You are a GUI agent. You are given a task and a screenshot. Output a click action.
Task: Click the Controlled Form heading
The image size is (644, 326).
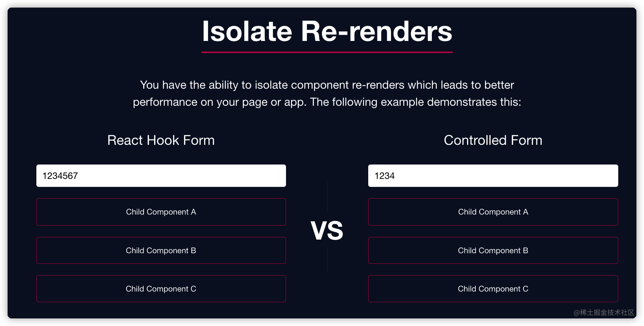click(493, 140)
